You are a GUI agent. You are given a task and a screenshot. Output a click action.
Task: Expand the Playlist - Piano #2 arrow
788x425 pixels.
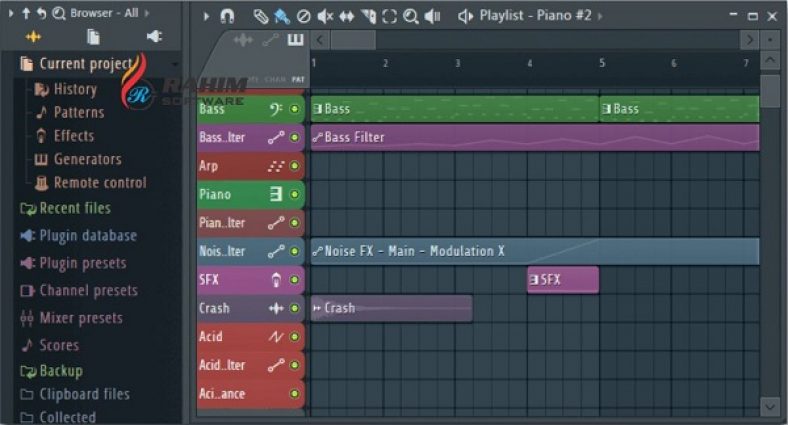(600, 16)
